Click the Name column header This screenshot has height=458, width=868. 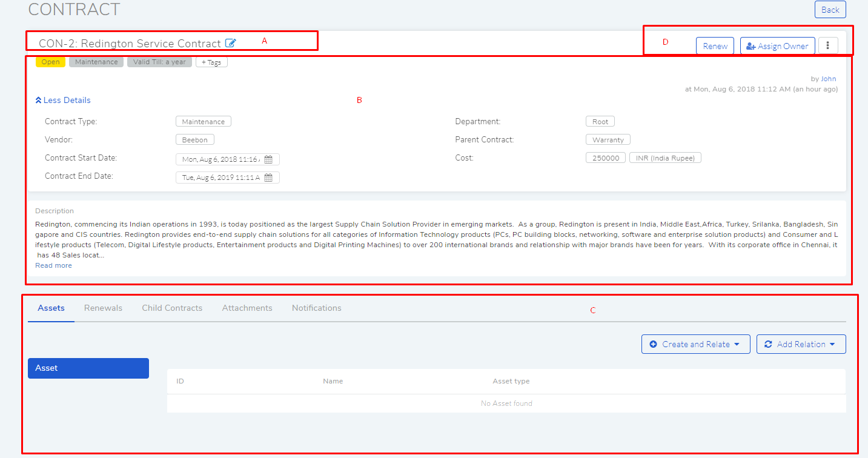point(333,381)
